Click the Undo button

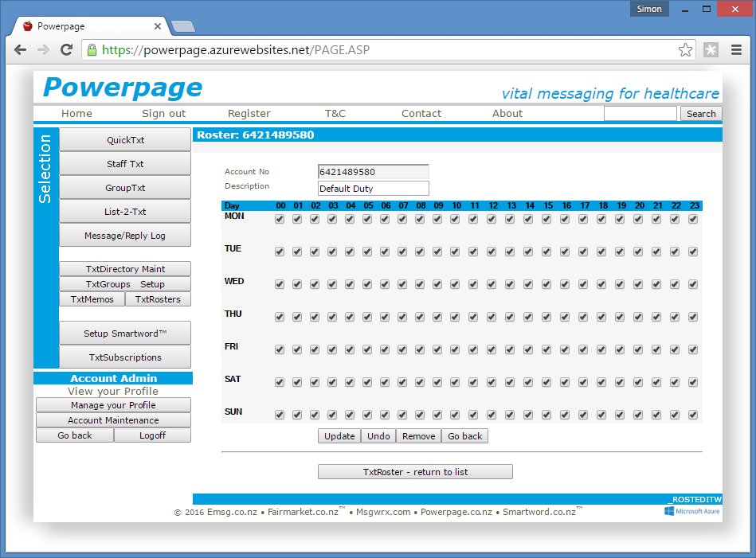click(378, 436)
